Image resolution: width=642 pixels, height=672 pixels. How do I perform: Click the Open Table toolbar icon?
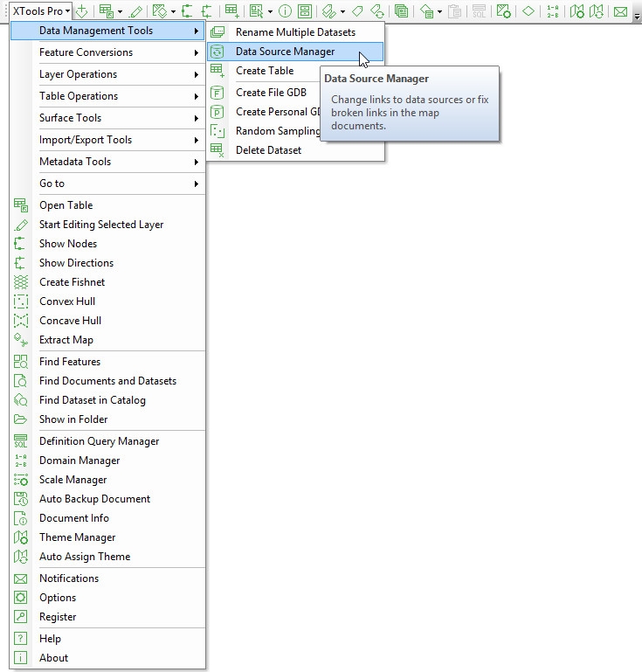(x=106, y=11)
